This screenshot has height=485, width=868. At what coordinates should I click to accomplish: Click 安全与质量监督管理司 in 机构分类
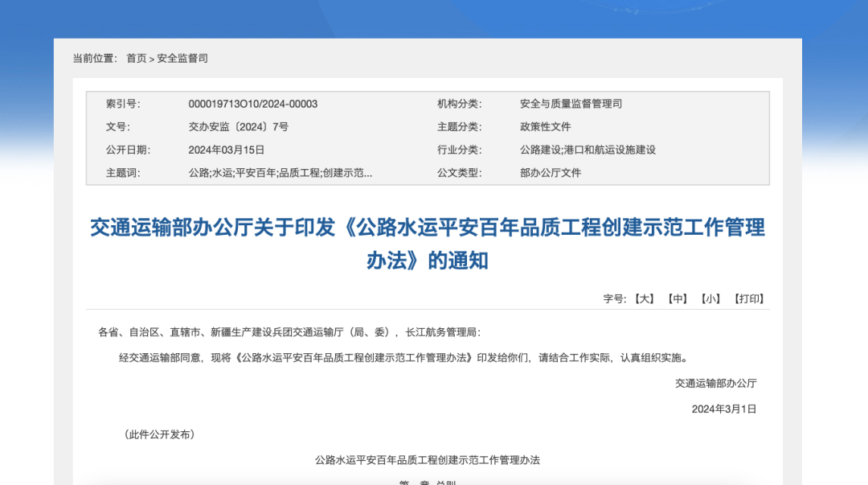point(571,104)
